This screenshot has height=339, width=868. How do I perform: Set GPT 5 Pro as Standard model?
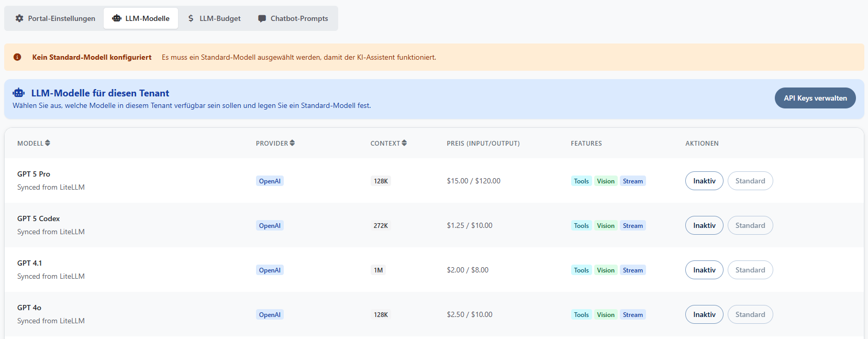pos(750,181)
